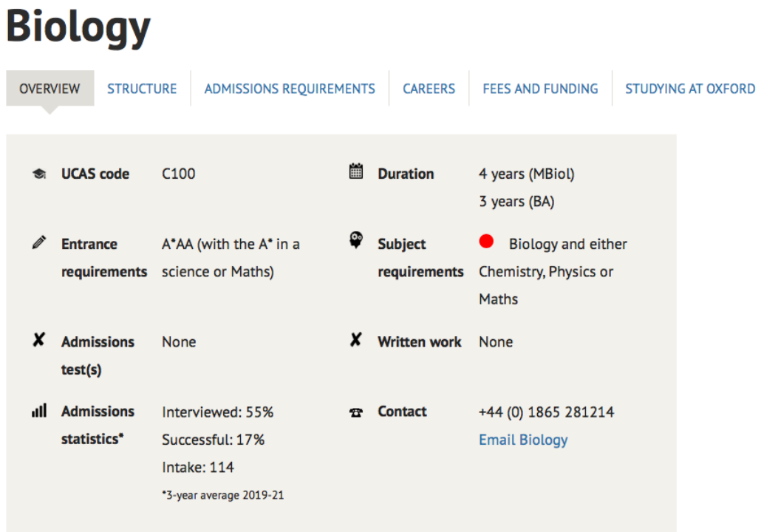Click the red dot before Biology and either
This screenshot has height=532, width=778.
click(486, 241)
